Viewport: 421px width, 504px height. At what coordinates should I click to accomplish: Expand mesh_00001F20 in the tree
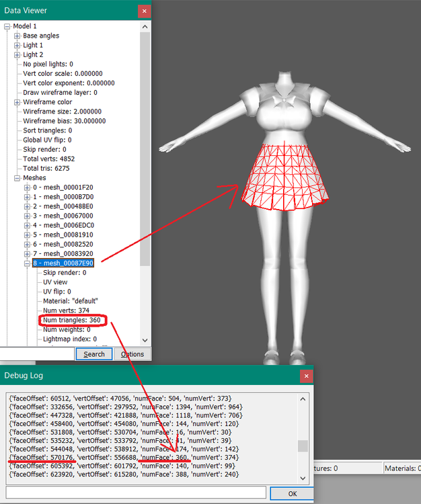click(x=28, y=187)
